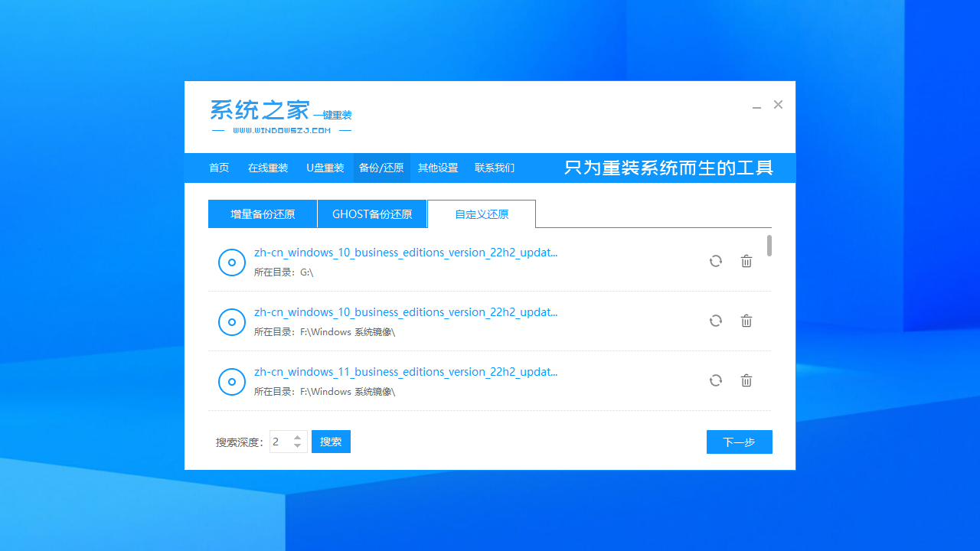
Task: Select the Windows 11 image radio circle
Action: pyautogui.click(x=232, y=381)
